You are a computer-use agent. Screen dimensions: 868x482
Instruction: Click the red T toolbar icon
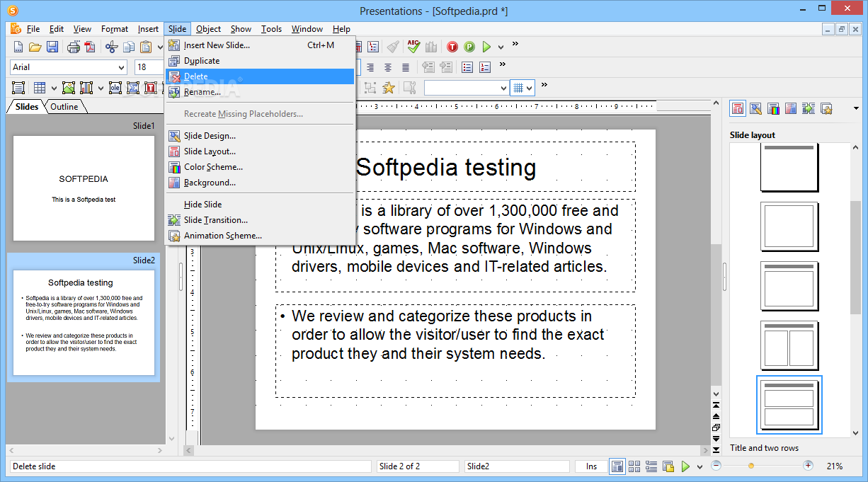point(452,47)
